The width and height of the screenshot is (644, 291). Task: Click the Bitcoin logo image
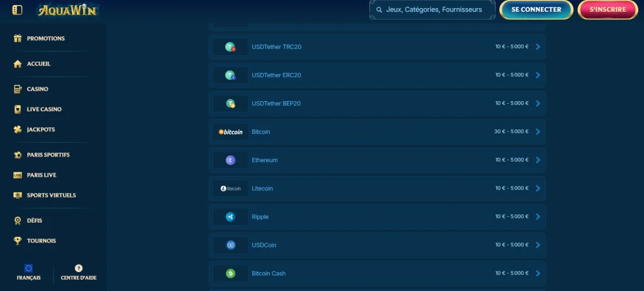230,132
